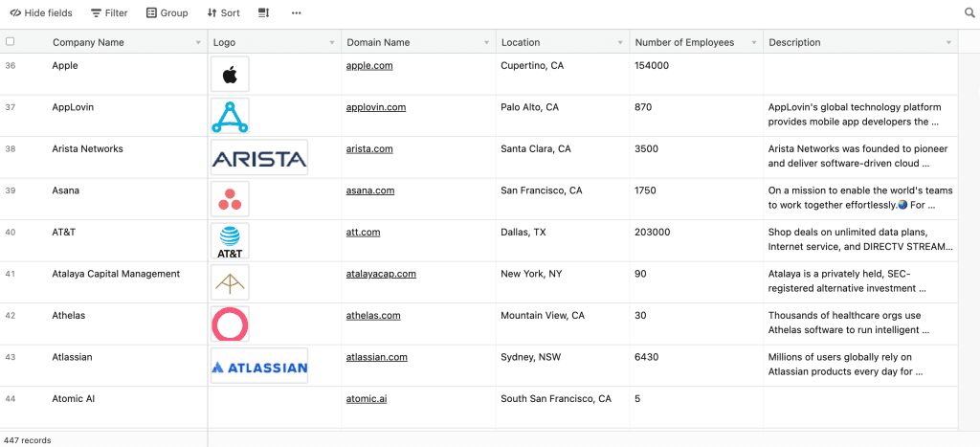980x447 pixels.
Task: Open the atlassian.com link
Action: (x=377, y=357)
